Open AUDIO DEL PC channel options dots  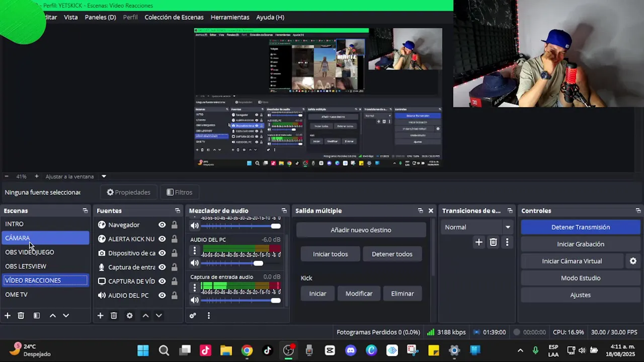(x=194, y=250)
